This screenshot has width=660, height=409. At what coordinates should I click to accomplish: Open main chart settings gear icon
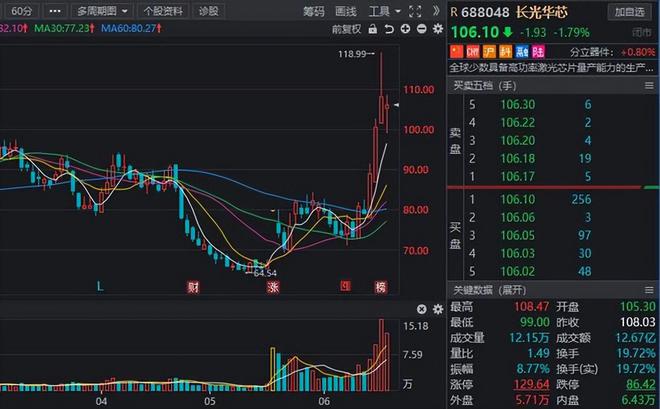438,29
